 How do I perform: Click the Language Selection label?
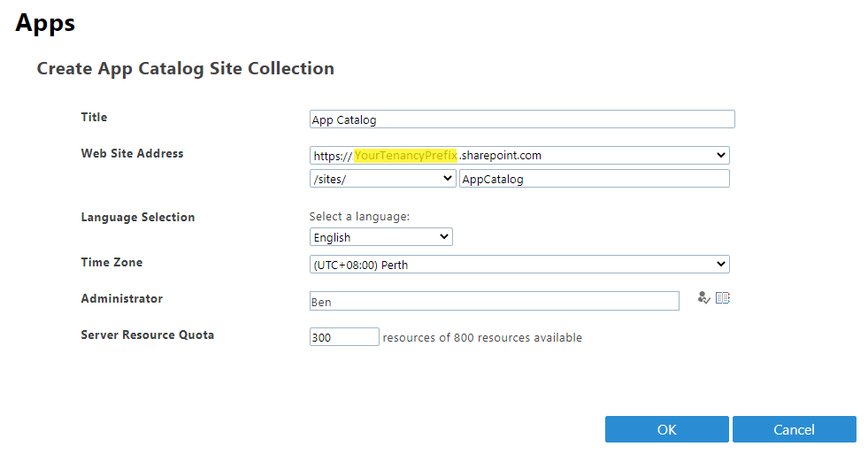pyautogui.click(x=138, y=217)
